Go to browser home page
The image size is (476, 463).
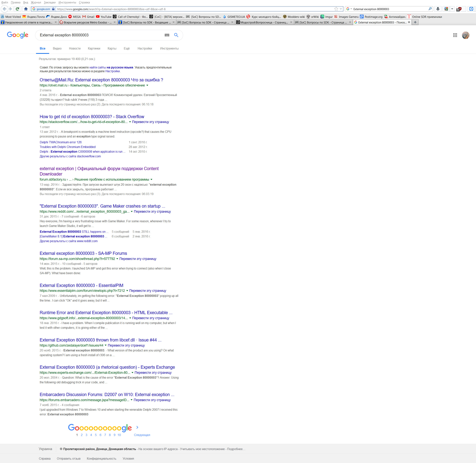coord(26,9)
